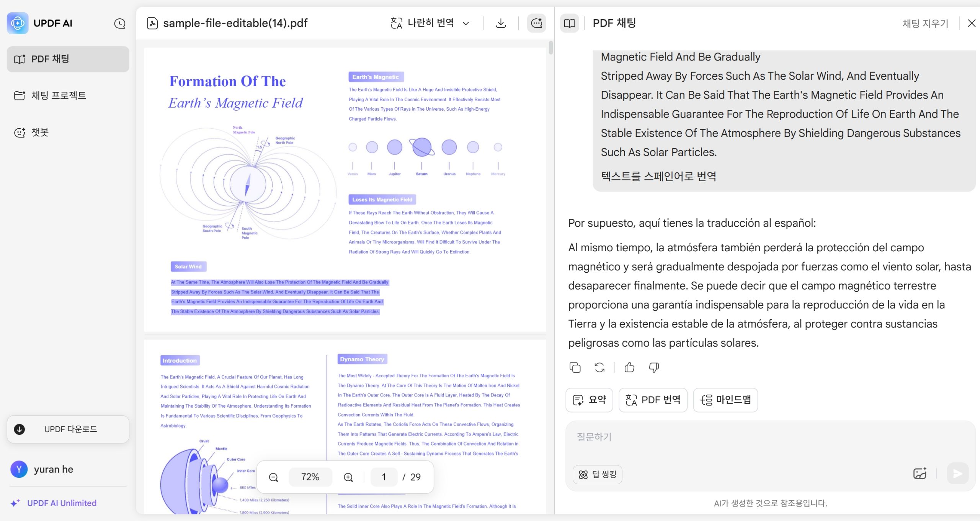
Task: Zoom out the PDF view
Action: pos(273,477)
